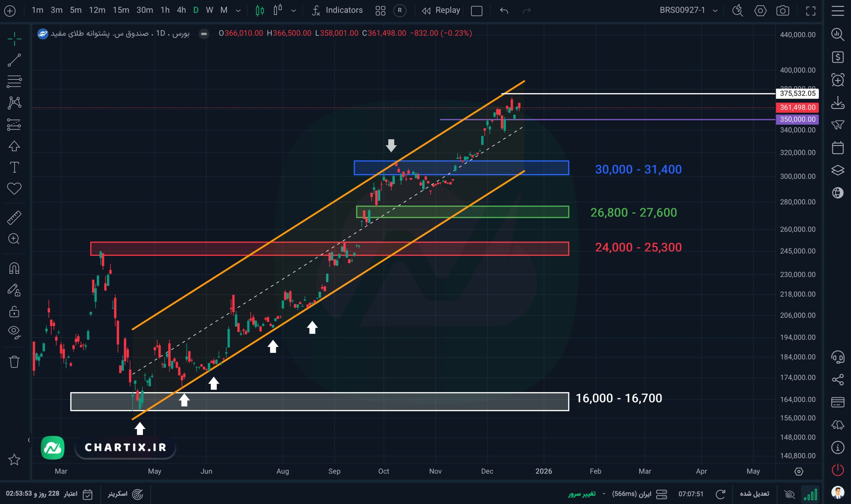Screen dimensions: 851x504
Task: Click the fullscreen mode icon
Action: [x=810, y=11]
